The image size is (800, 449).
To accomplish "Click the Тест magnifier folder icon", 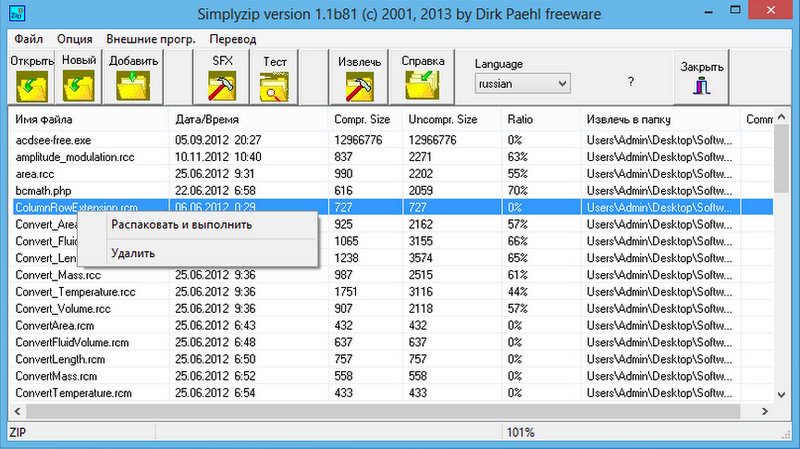I will (x=274, y=87).
